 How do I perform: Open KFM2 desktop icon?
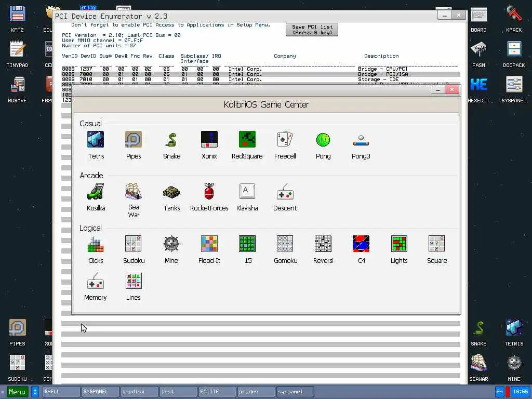coord(17,19)
